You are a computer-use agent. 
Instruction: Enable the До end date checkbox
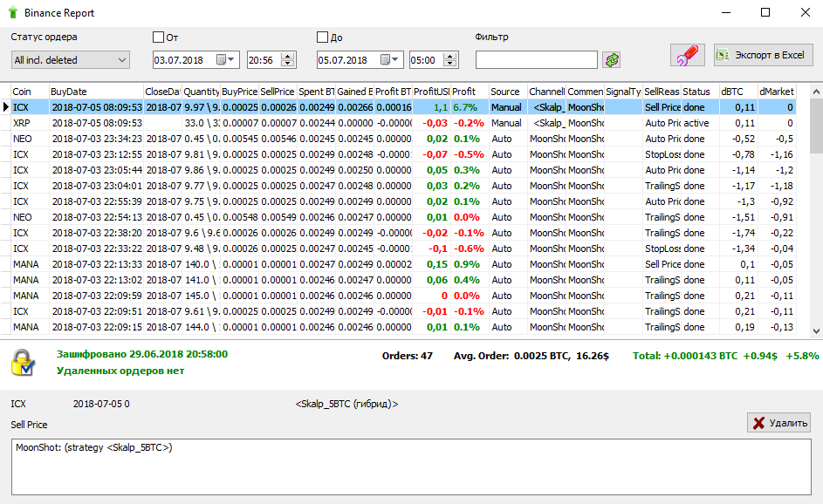[322, 37]
